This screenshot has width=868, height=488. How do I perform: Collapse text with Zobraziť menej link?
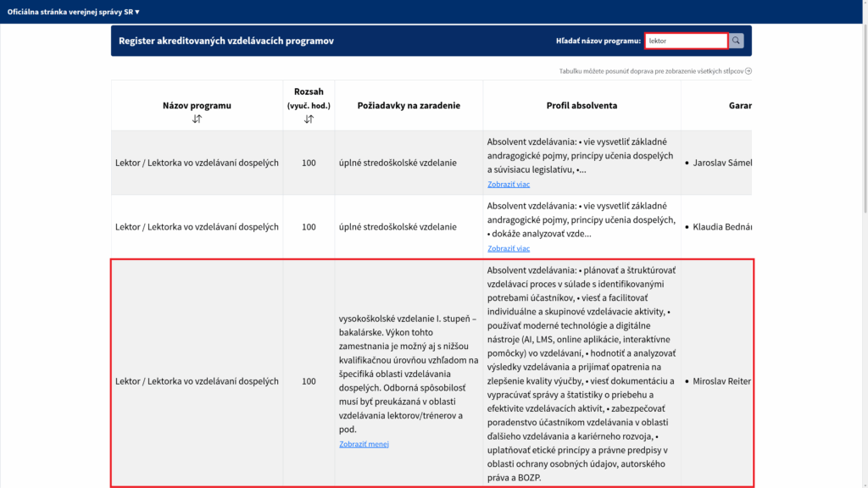364,444
